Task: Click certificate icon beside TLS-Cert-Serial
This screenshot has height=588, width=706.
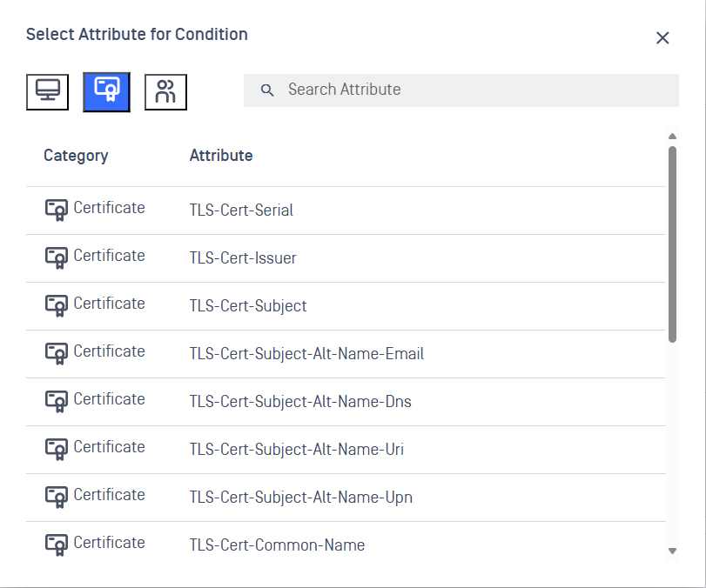Action: click(x=56, y=210)
